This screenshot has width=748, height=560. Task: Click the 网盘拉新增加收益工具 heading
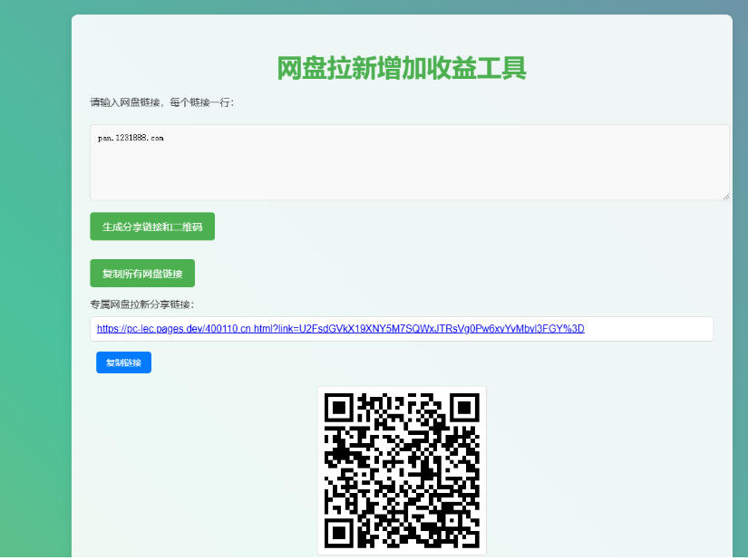(402, 68)
